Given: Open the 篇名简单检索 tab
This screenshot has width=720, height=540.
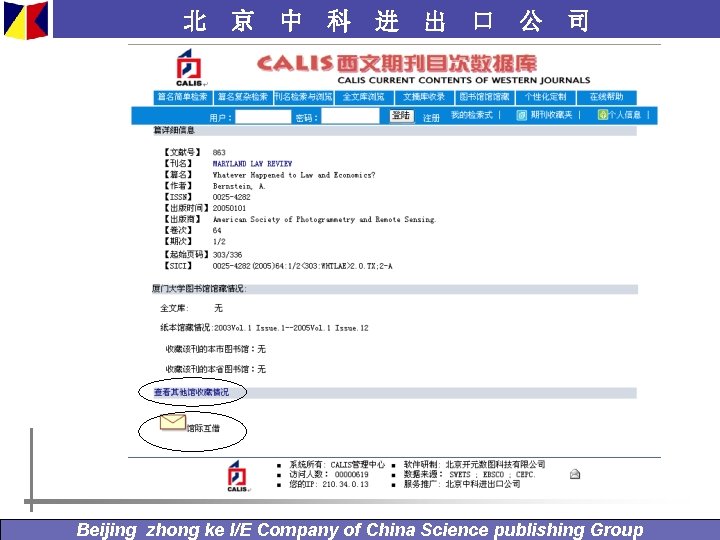Looking at the screenshot, I should click(182, 97).
